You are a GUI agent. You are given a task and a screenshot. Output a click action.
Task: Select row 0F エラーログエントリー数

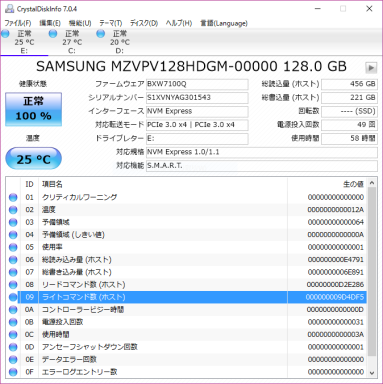tap(186, 372)
